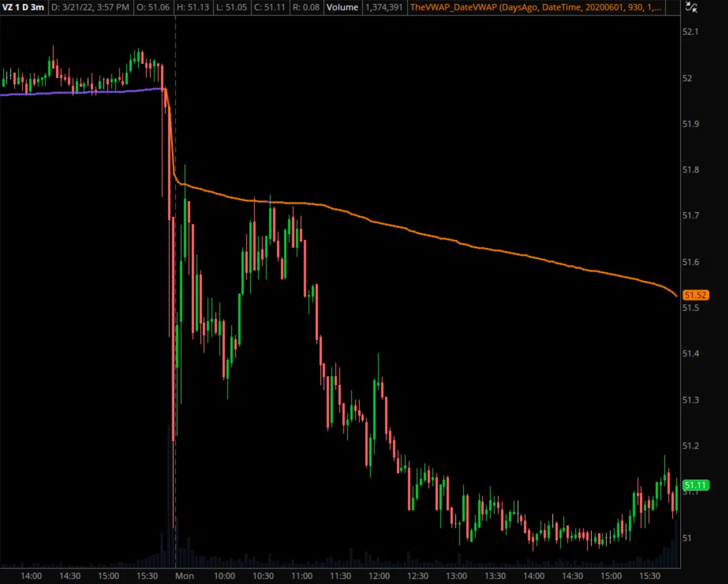Click the high price H: 51.13
The width and height of the screenshot is (728, 584).
(193, 7)
